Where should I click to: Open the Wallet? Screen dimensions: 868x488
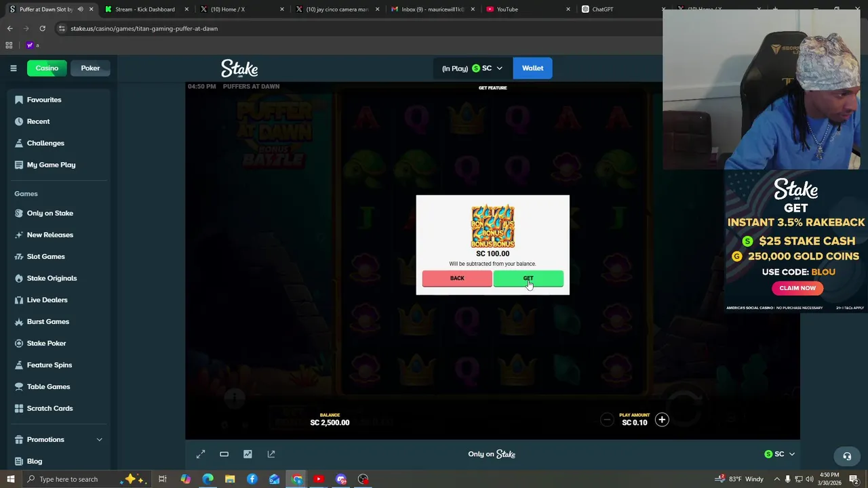532,68
